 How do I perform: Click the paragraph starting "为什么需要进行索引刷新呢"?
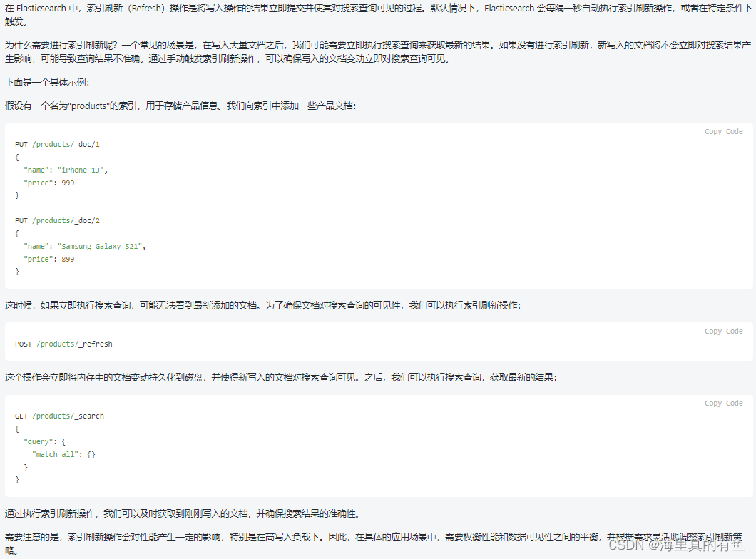coord(378,51)
